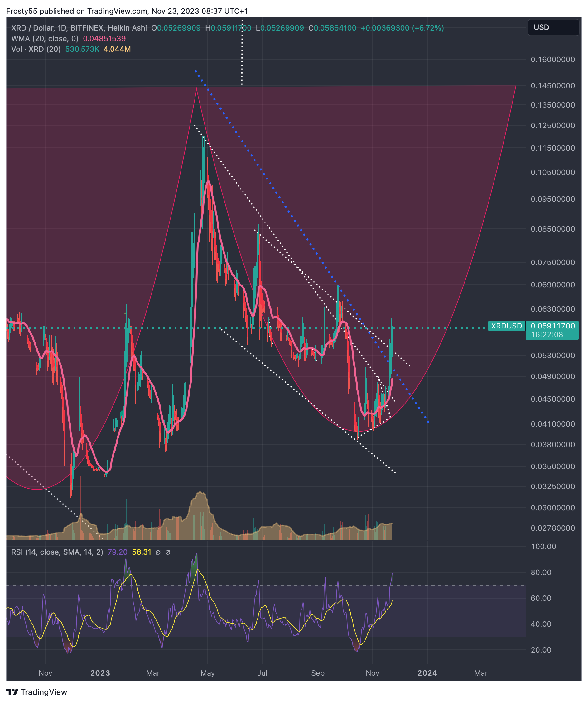Click the bar countdown timer 16:22:08
This screenshot has height=703, width=588.
(x=547, y=334)
